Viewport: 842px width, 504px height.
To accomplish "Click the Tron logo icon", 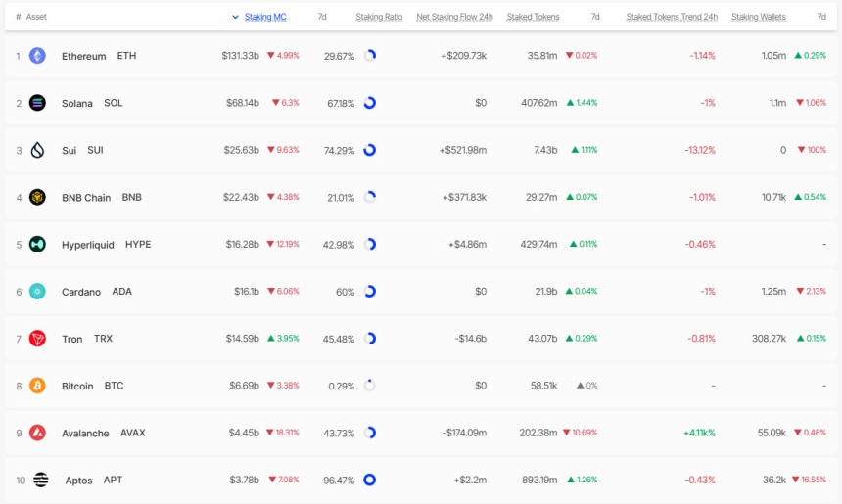I will tap(37, 338).
